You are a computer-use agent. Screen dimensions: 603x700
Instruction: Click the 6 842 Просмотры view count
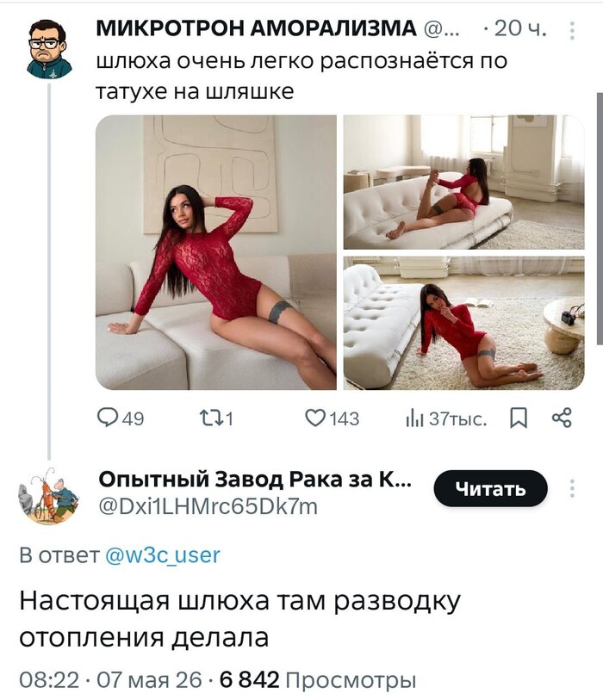click(318, 680)
